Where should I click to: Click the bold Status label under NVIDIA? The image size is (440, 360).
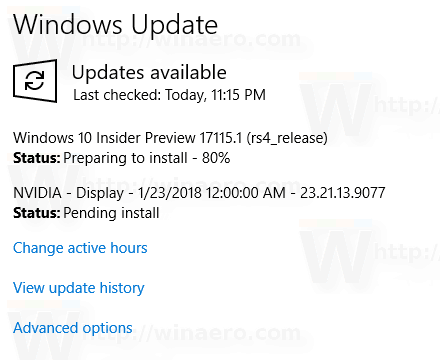37,213
